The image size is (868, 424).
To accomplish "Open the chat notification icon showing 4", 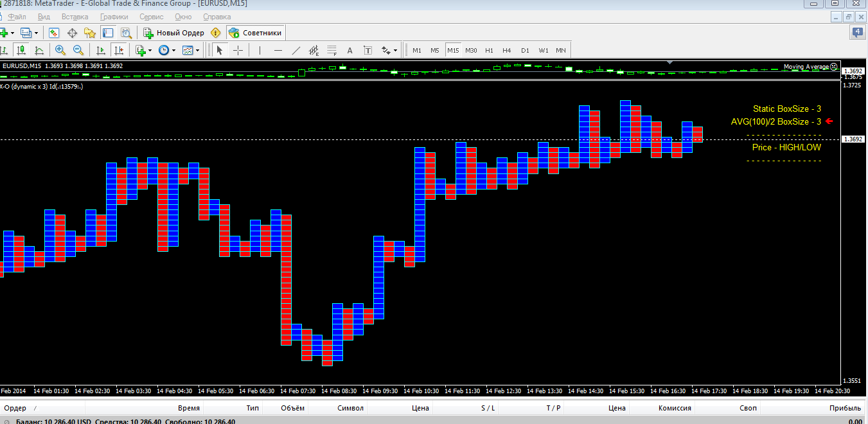I will [x=858, y=32].
